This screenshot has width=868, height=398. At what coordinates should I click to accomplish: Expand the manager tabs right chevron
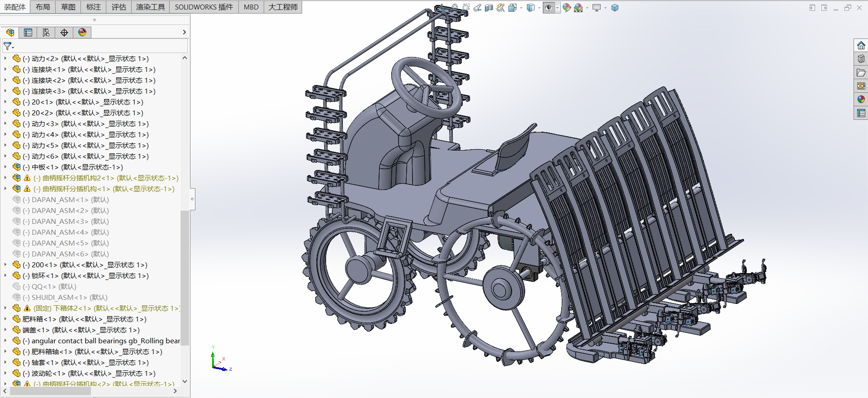[184, 32]
